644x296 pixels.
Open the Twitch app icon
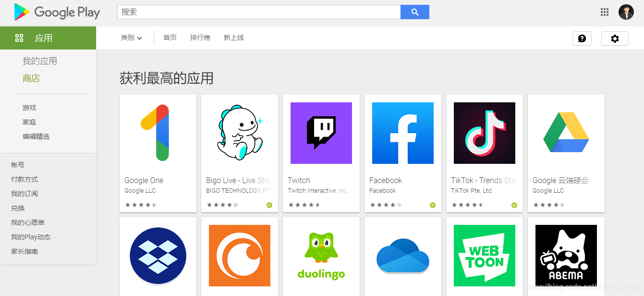321,133
